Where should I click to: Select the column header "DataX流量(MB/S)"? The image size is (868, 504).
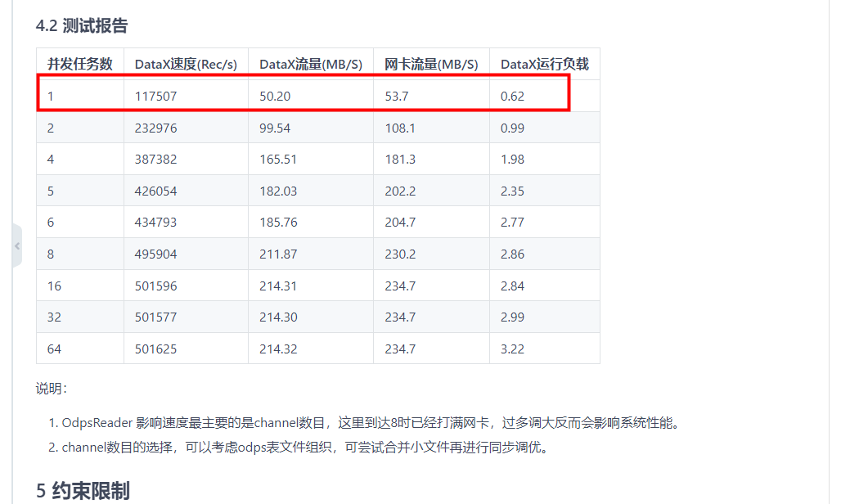tap(311, 65)
